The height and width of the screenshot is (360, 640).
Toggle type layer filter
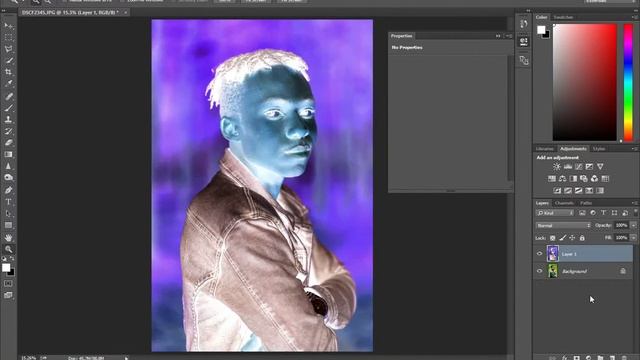point(603,213)
